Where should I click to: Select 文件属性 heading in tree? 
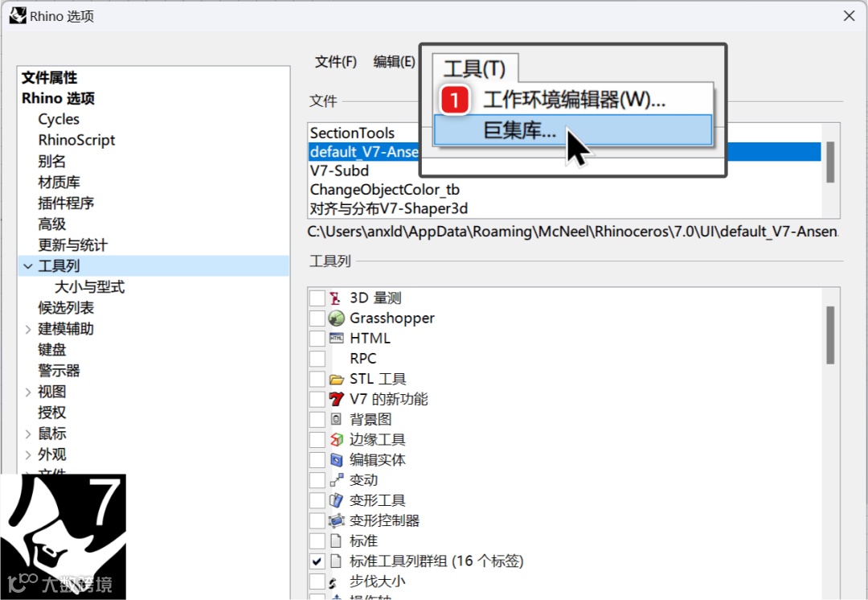point(49,77)
